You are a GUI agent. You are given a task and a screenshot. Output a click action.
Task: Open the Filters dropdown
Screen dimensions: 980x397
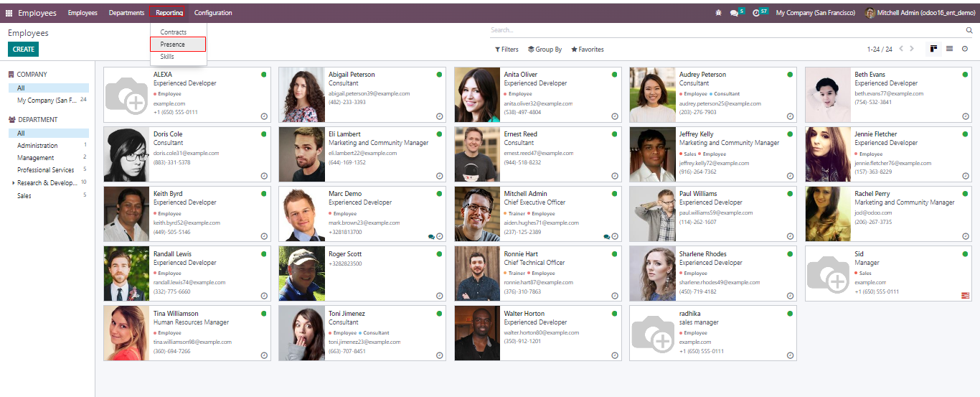tap(507, 50)
